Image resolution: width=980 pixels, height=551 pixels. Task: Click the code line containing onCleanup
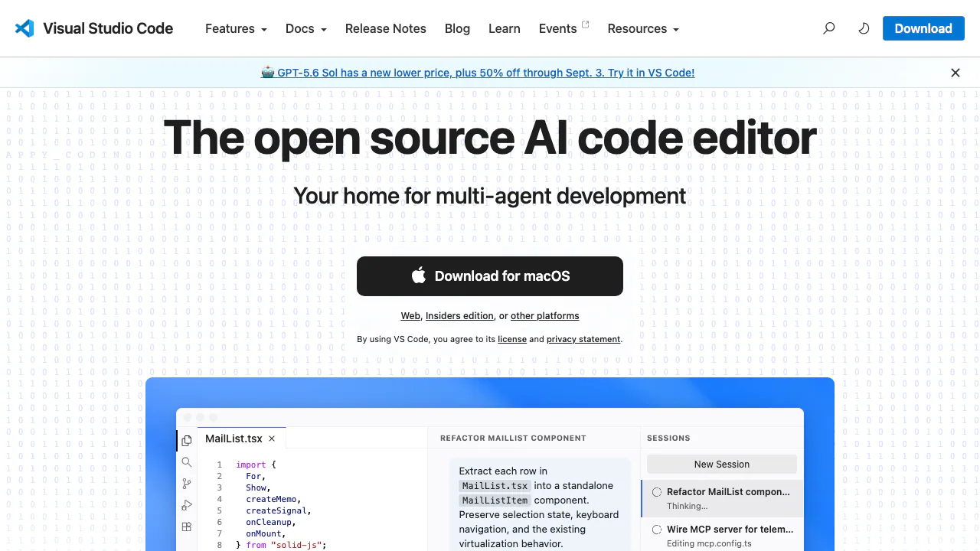click(269, 522)
